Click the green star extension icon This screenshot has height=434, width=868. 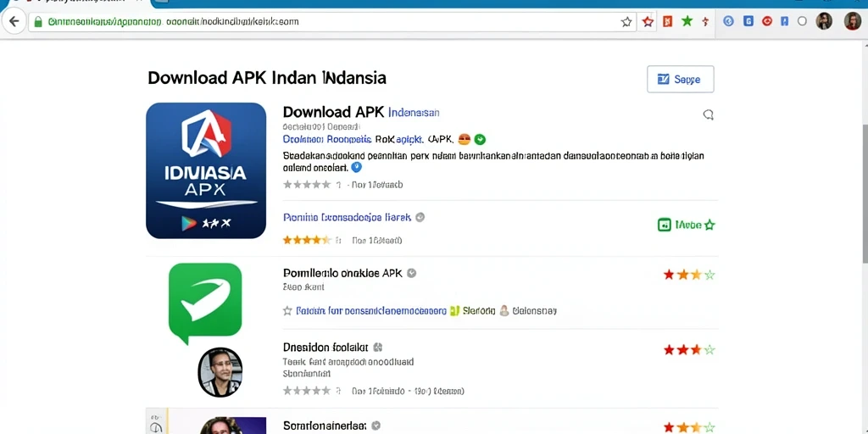687,21
